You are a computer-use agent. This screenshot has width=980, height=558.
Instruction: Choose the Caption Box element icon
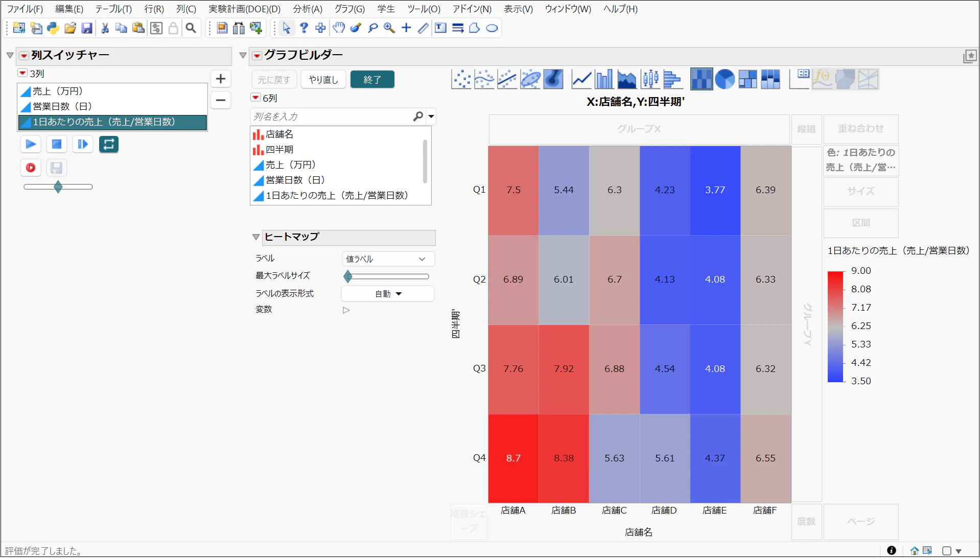click(800, 79)
